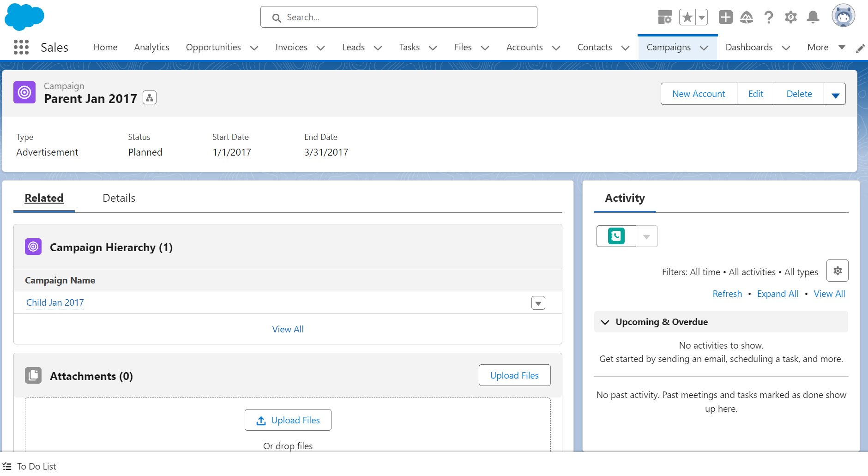Click the user avatar profile icon
Viewport: 868px width, 476px height.
(843, 16)
